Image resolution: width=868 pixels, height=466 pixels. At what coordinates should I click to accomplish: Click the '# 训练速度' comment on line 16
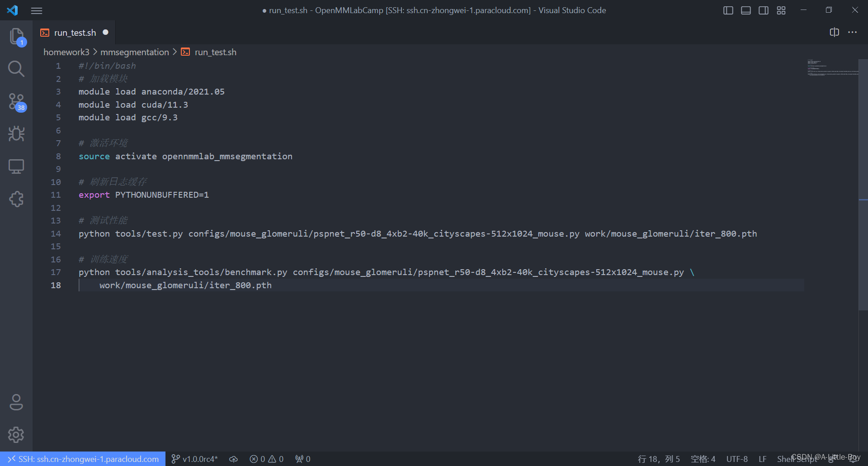[103, 259]
